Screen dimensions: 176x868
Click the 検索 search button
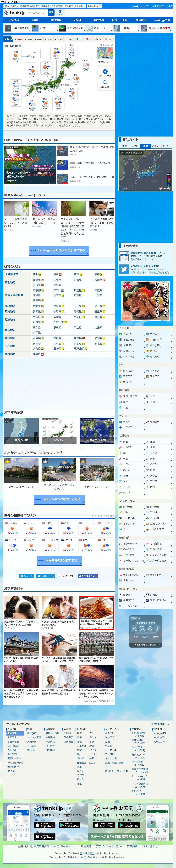coord(51,12)
